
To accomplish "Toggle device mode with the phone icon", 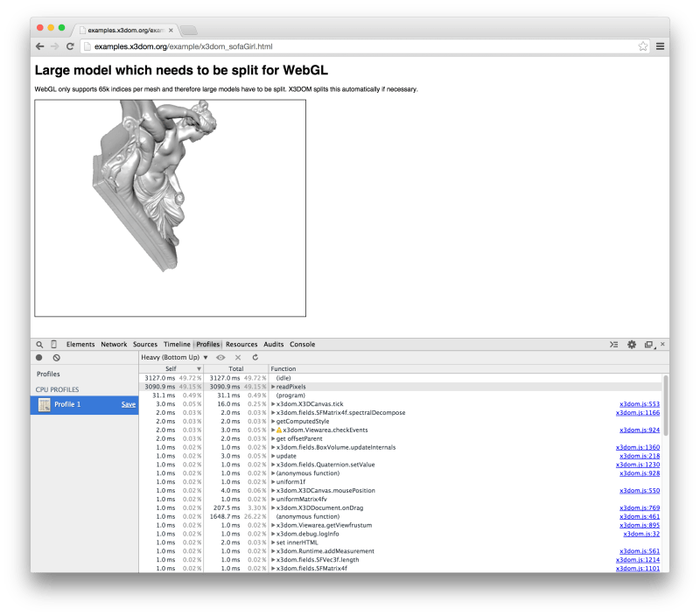I will (x=54, y=344).
